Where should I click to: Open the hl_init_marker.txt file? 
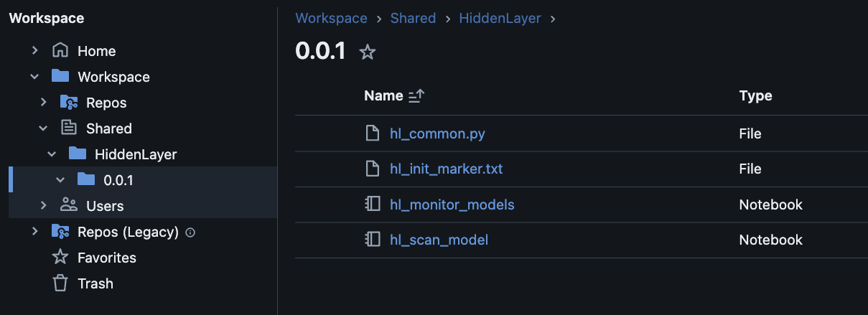point(446,169)
